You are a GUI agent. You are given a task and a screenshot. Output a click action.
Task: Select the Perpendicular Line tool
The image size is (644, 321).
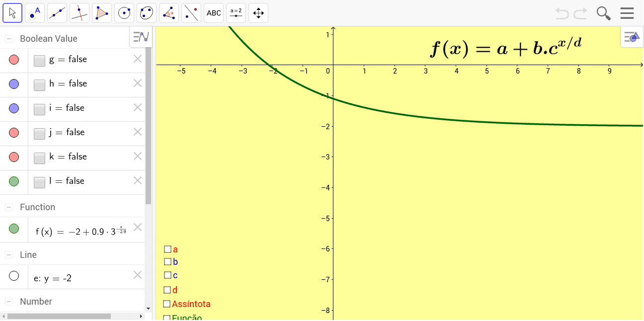tap(80, 13)
